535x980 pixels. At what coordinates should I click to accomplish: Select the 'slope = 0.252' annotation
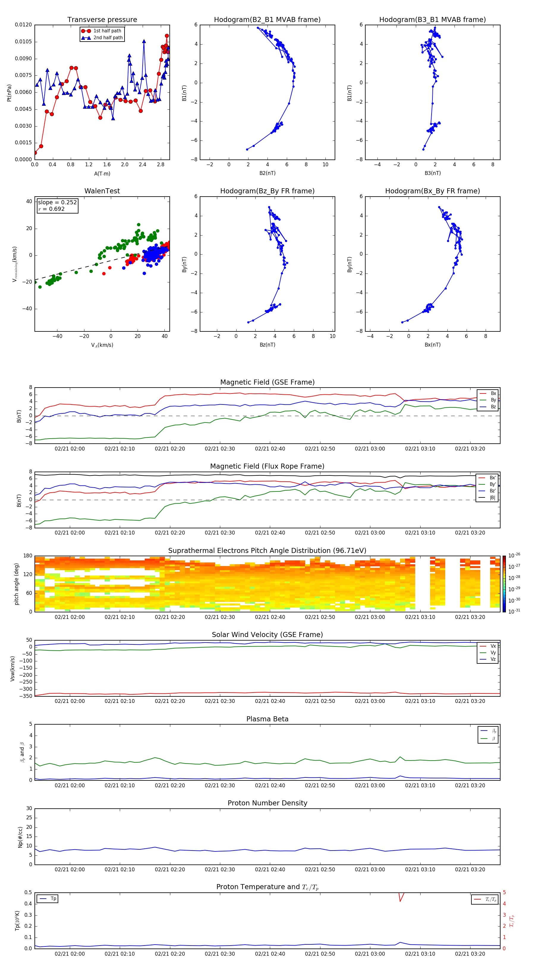click(x=57, y=203)
